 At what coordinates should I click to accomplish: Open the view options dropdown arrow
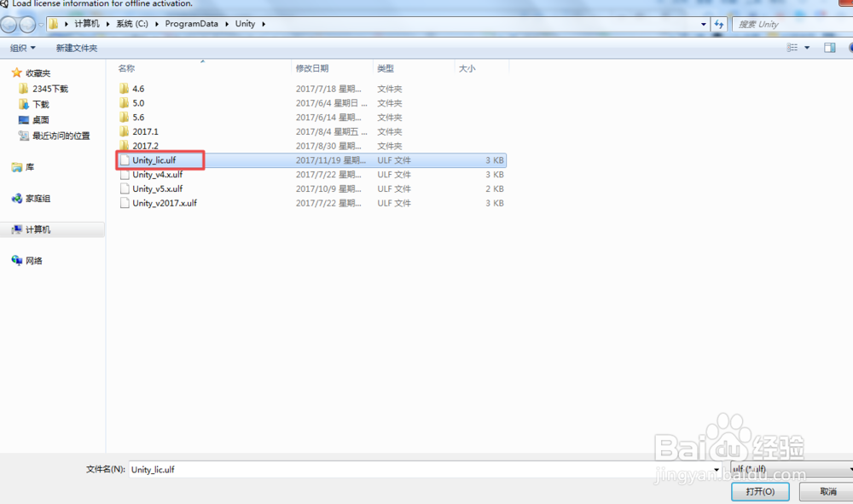tap(807, 48)
